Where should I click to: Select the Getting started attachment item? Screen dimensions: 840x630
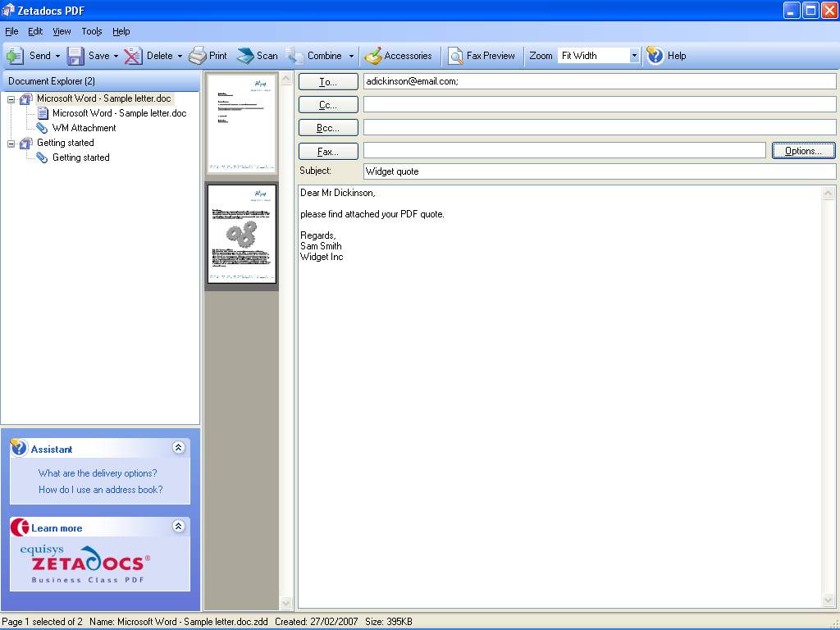coord(81,157)
